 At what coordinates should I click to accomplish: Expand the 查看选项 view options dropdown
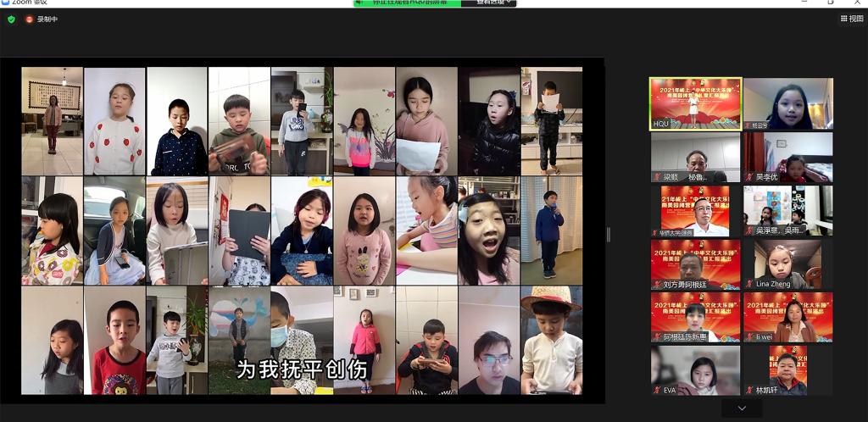click(495, 3)
